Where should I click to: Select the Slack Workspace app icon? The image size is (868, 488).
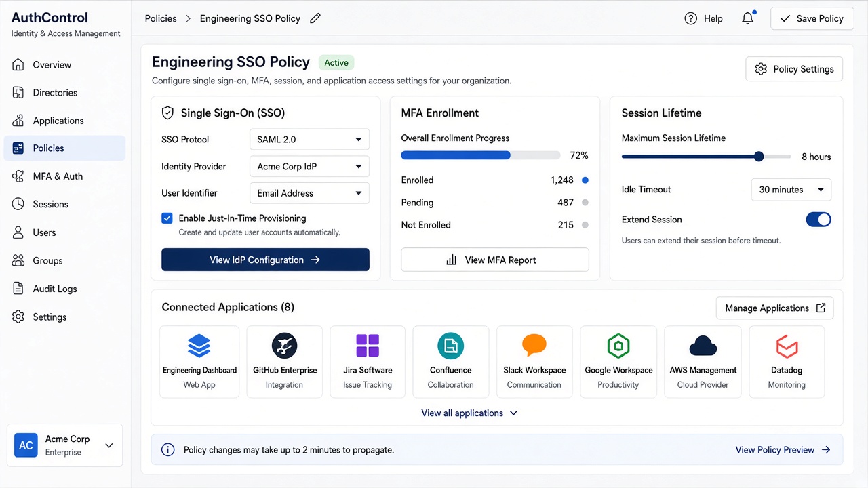click(x=534, y=346)
